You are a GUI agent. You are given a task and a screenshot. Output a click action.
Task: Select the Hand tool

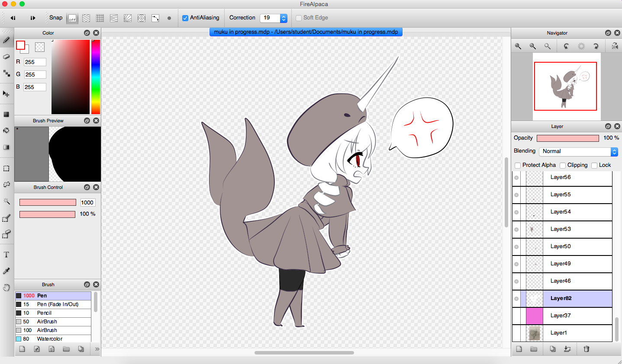(x=6, y=287)
